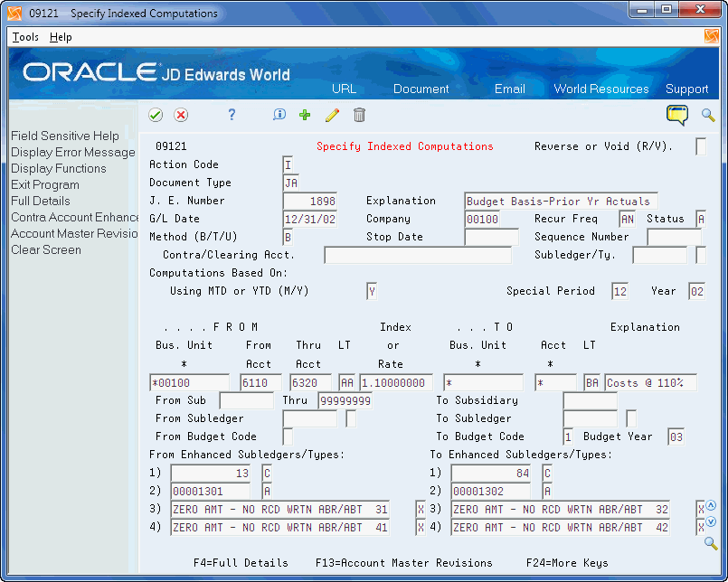Select Display Functions in sidebar
Viewport: 728px width, 582px height.
tap(59, 168)
